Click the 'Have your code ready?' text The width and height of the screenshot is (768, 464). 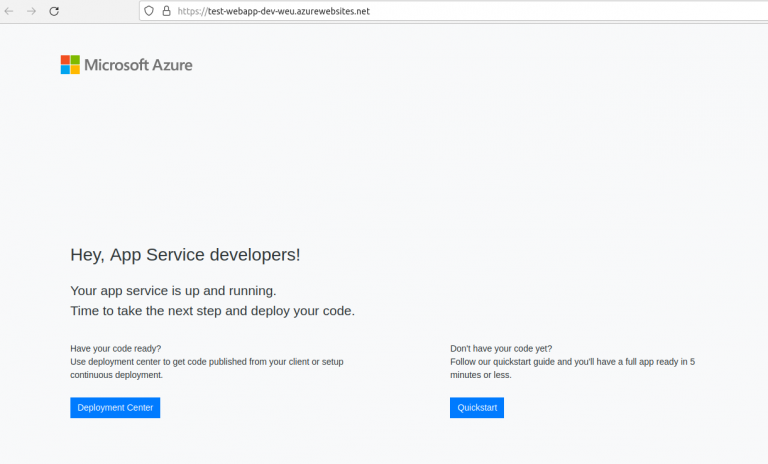tap(115, 349)
